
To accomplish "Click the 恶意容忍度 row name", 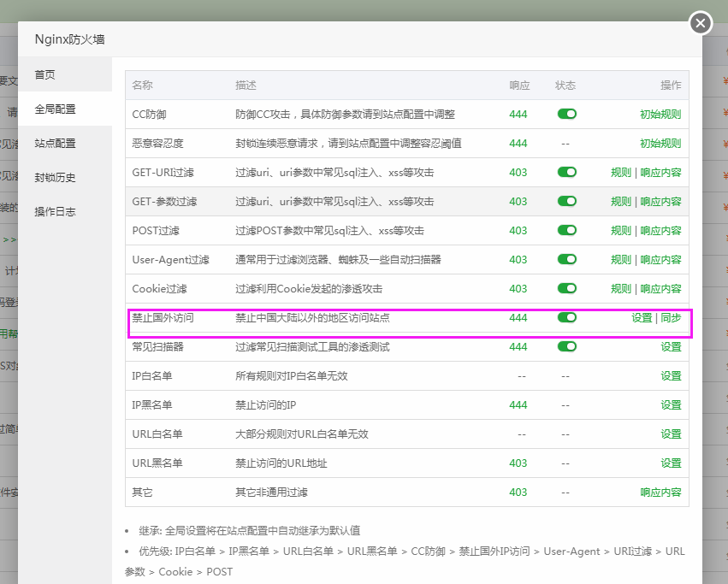I will tap(157, 144).
